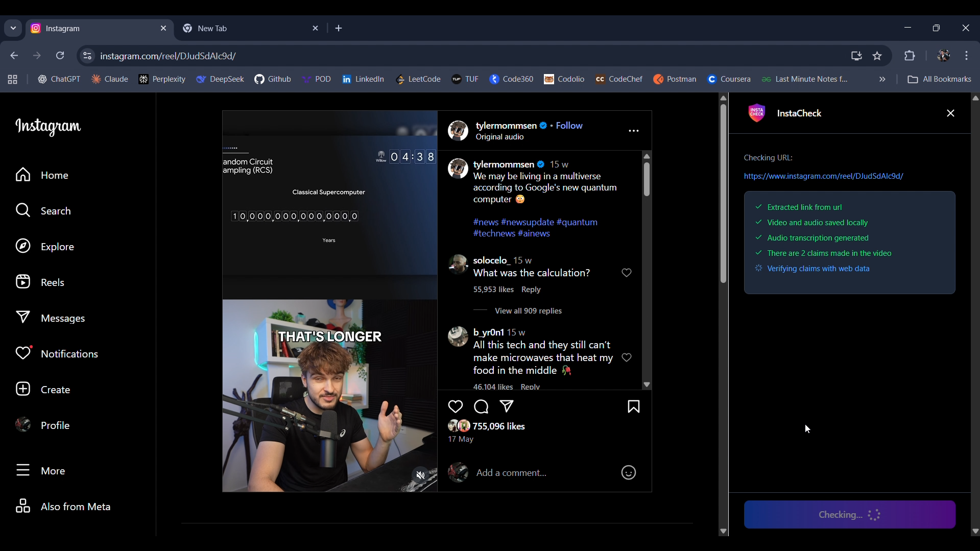
Task: Reload the page
Action: click(x=60, y=56)
